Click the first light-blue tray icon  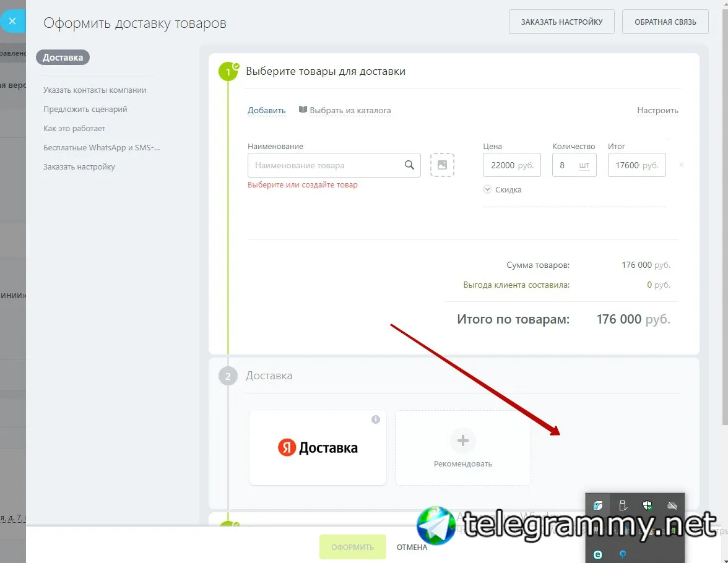click(x=598, y=505)
